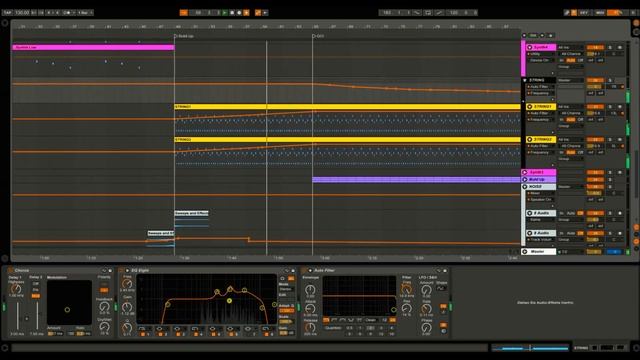Click the Draw Mode pencil icon
The height and width of the screenshot is (360, 640).
point(567,13)
